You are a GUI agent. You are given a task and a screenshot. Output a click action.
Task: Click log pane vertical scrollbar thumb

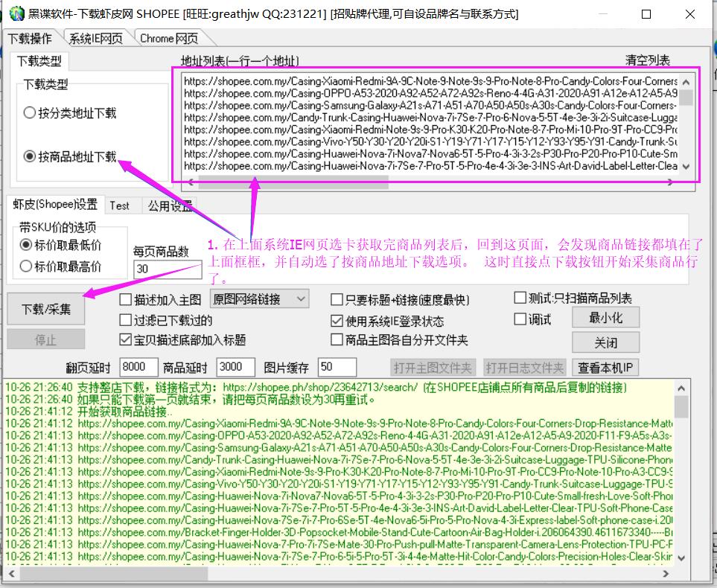pyautogui.click(x=681, y=407)
